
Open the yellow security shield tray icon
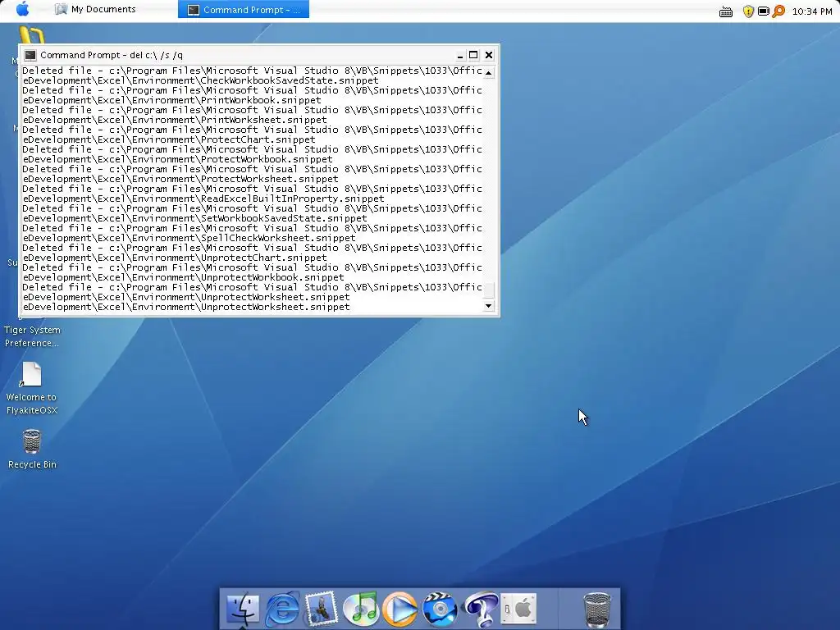(748, 11)
